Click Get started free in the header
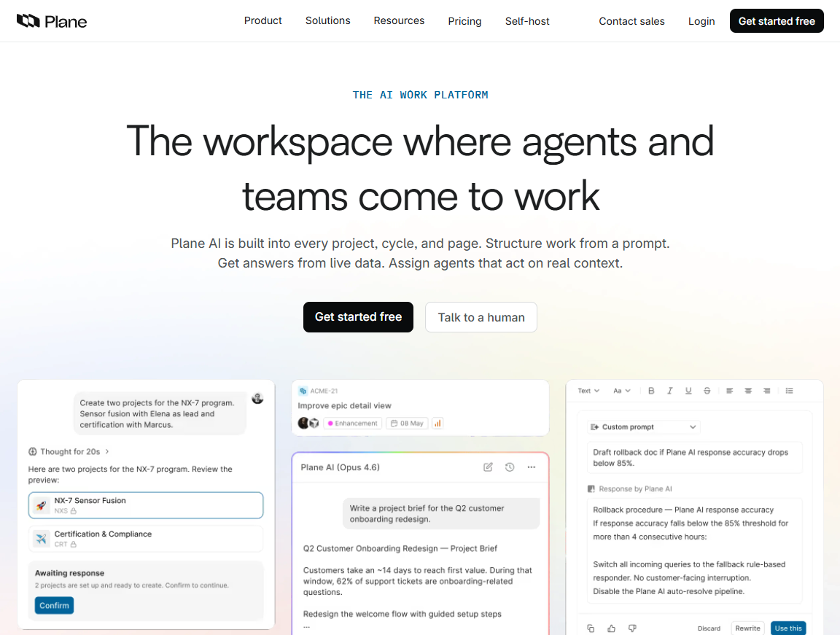The width and height of the screenshot is (840, 635). click(x=777, y=21)
